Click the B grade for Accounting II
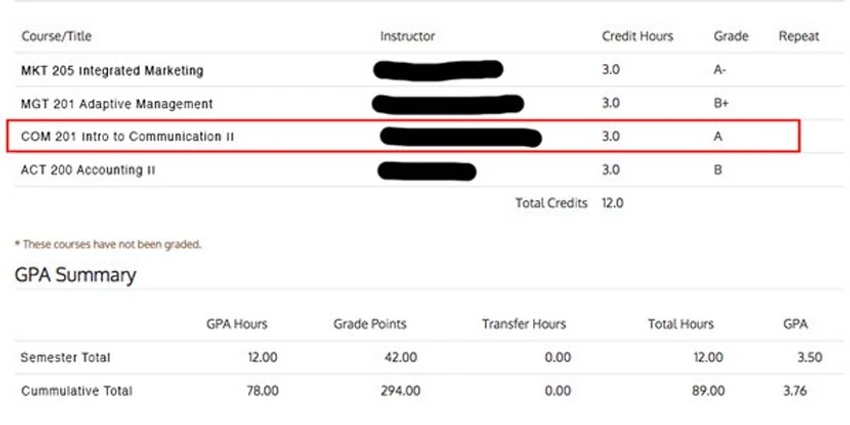 pos(718,170)
